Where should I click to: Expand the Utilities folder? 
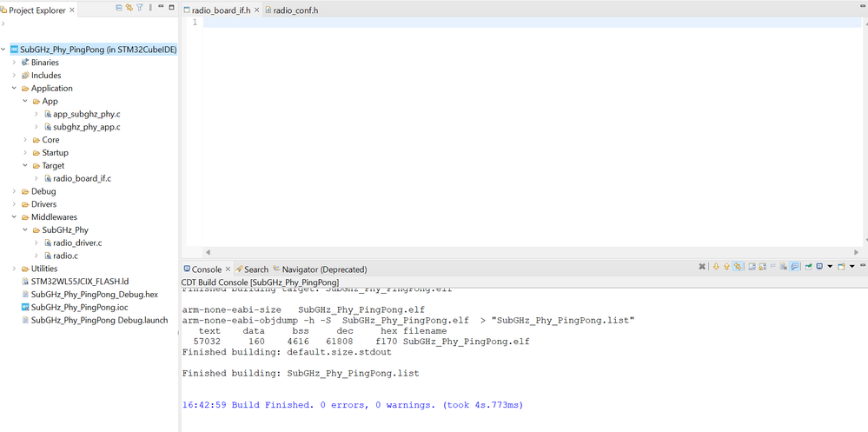[15, 269]
